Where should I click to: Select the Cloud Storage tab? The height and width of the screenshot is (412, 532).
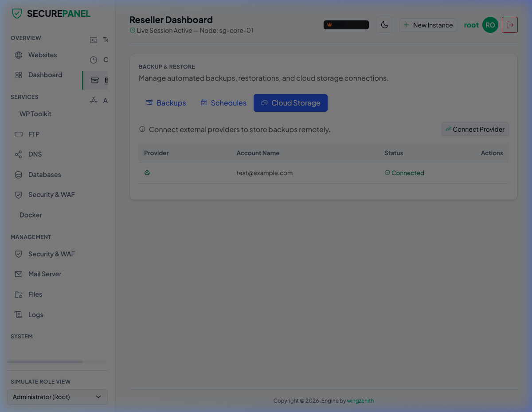(290, 103)
